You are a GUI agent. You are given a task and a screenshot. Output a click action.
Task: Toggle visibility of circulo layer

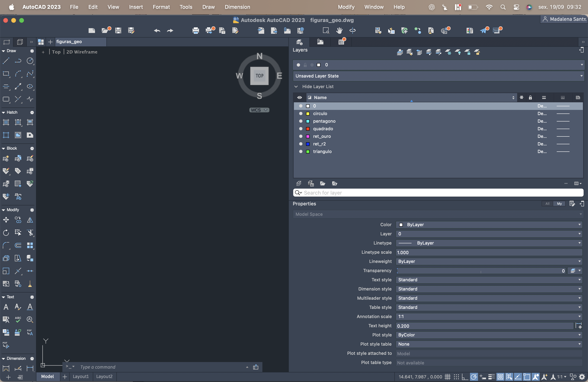pos(300,113)
